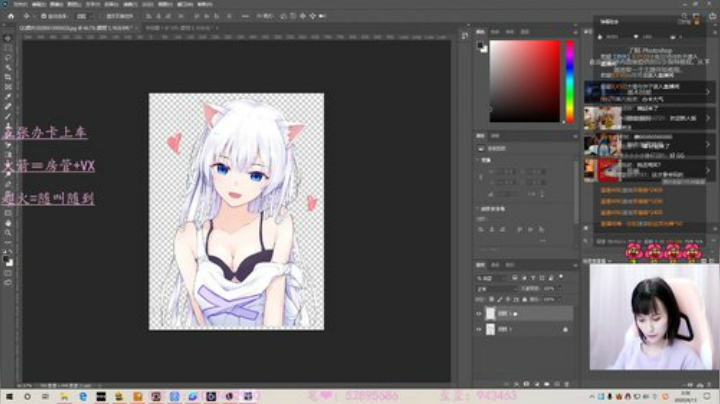Select the Crop tool
The width and height of the screenshot is (720, 404).
point(8,77)
